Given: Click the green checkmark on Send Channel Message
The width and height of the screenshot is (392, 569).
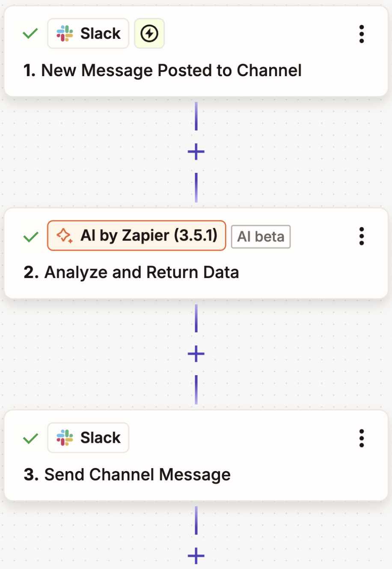Looking at the screenshot, I should pos(30,437).
